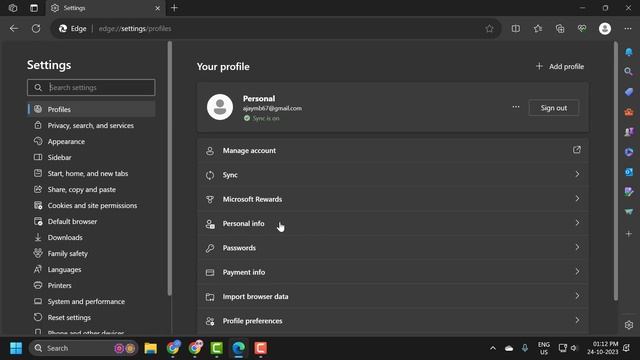Open more options for Personal profile
The image size is (640, 360).
(516, 107)
